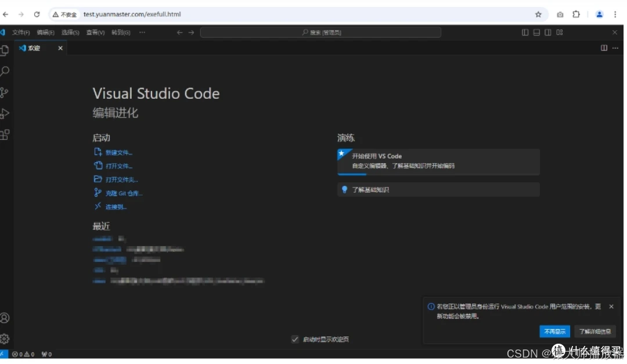
Task: Click 连接到... link
Action: [116, 207]
